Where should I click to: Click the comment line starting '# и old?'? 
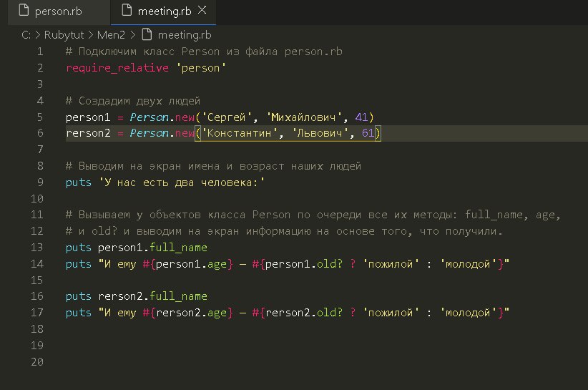tap(284, 231)
